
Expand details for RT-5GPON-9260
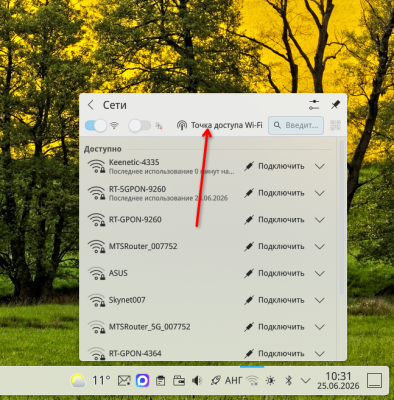coord(320,193)
